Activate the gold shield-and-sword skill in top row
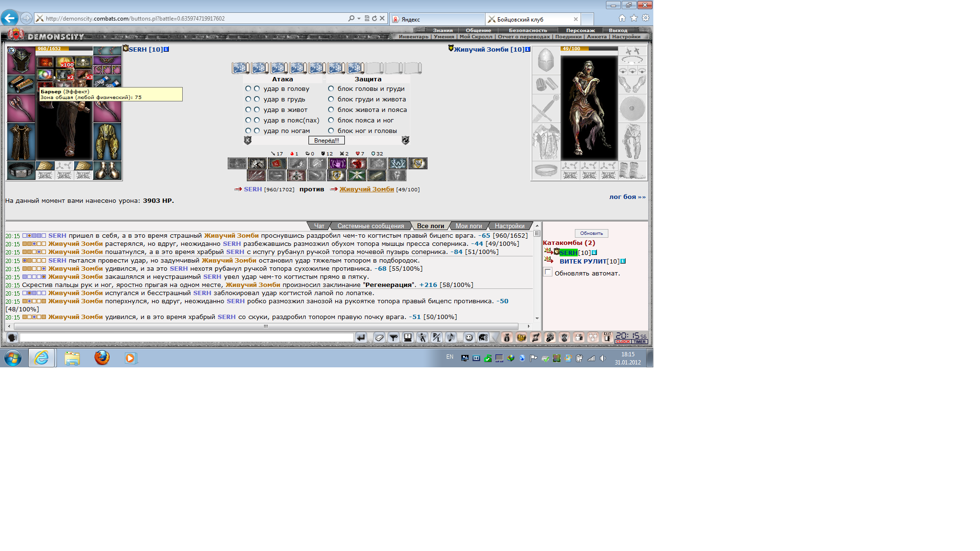This screenshot has height=551, width=980. click(x=418, y=164)
